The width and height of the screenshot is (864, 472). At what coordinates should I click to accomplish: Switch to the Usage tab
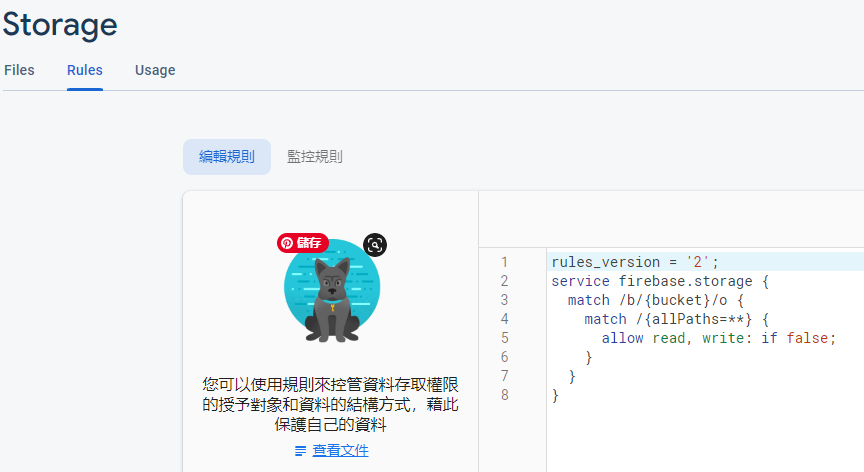(155, 70)
